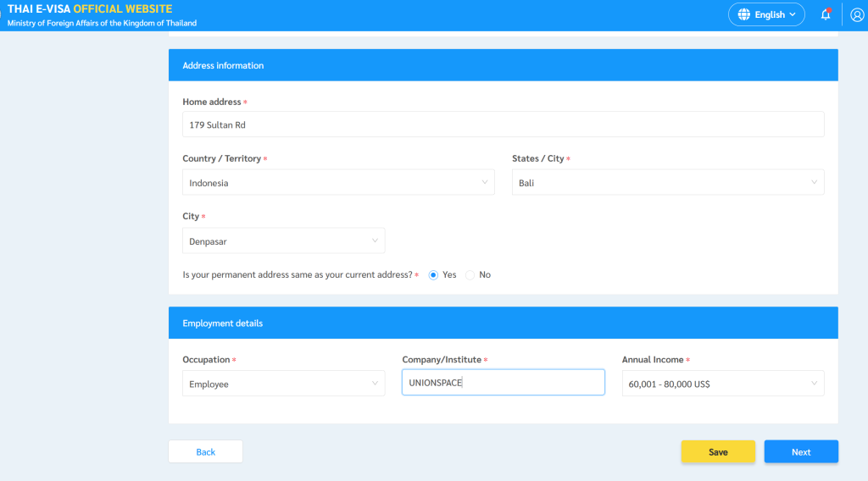868x481 pixels.
Task: Expand the States / City dropdown showing Bali
Action: [667, 182]
